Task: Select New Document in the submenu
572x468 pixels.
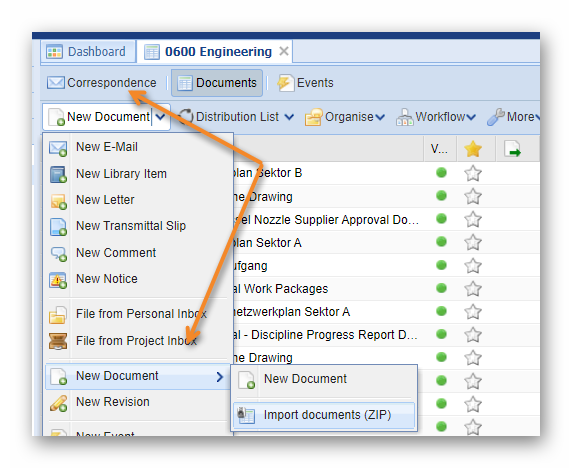Action: (x=324, y=379)
